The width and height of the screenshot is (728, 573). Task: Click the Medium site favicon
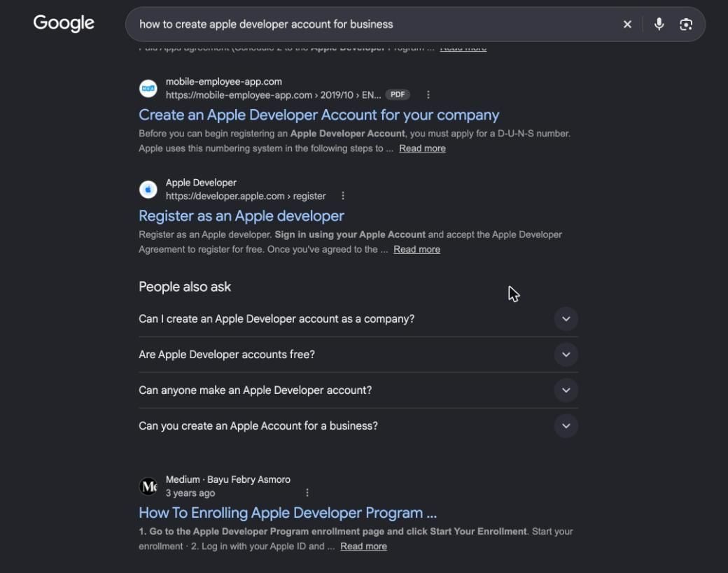[x=148, y=486]
